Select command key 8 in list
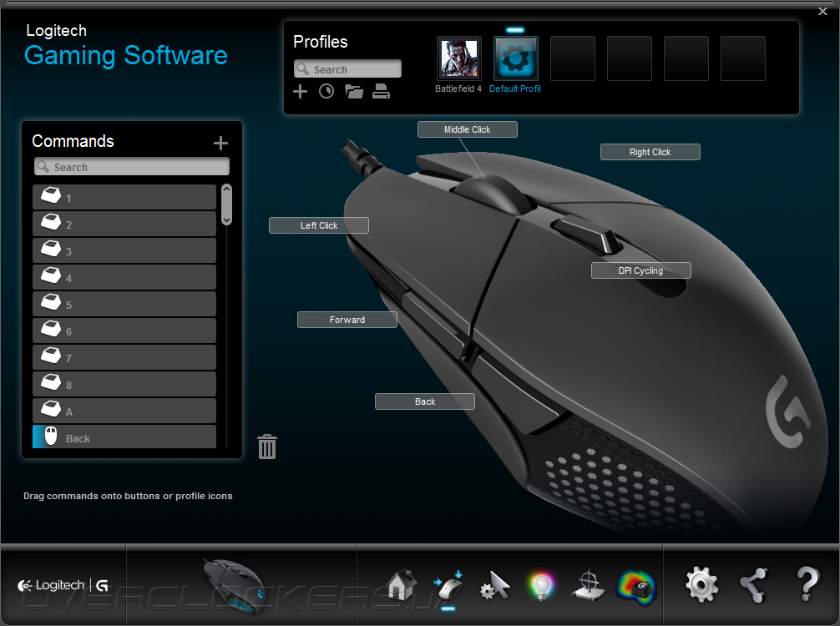Screen dimensions: 840x626 124,385
